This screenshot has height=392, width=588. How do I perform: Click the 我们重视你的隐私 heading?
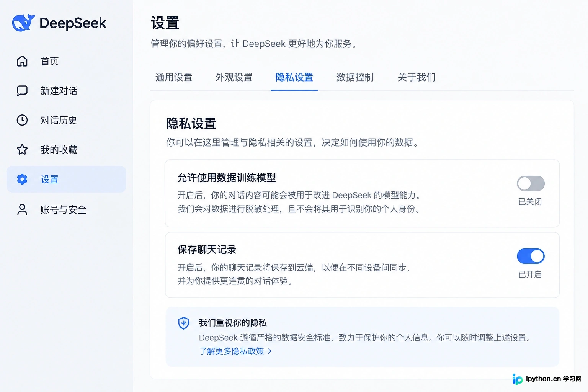click(x=233, y=323)
